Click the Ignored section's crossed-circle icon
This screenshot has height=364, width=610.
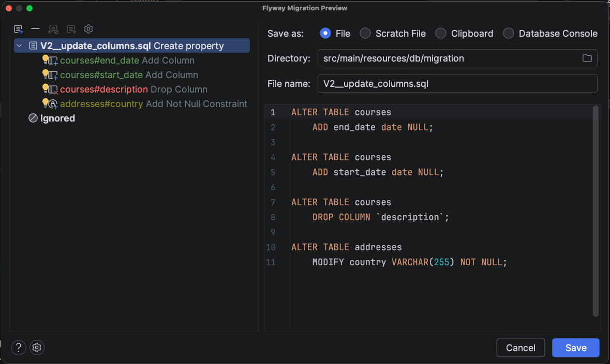coord(33,118)
